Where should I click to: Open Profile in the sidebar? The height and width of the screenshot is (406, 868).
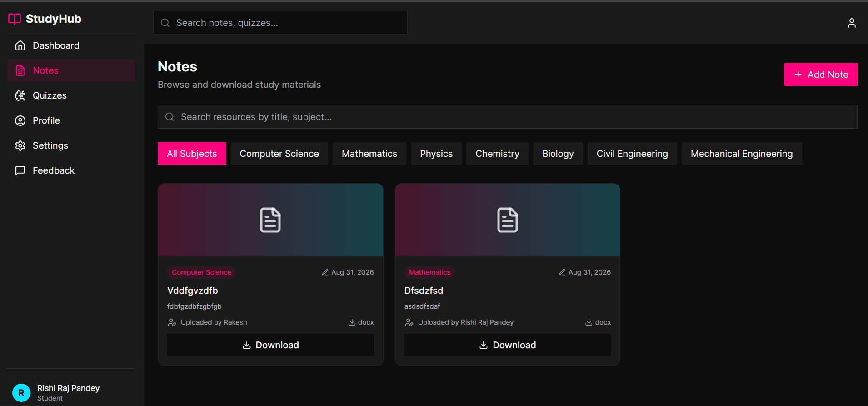(71, 120)
